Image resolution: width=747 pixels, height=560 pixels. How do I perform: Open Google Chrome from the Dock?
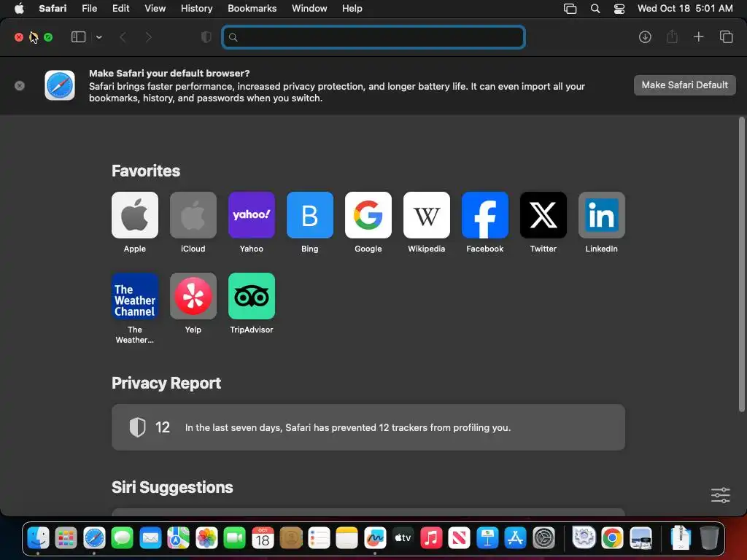612,538
